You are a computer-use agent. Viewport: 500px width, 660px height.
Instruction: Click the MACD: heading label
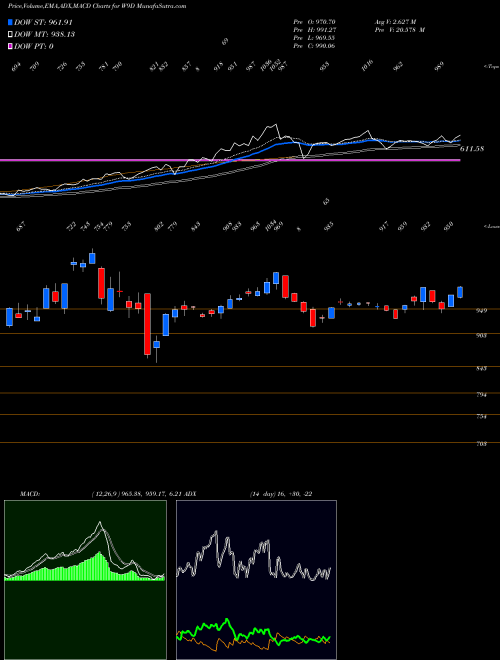coord(30,494)
